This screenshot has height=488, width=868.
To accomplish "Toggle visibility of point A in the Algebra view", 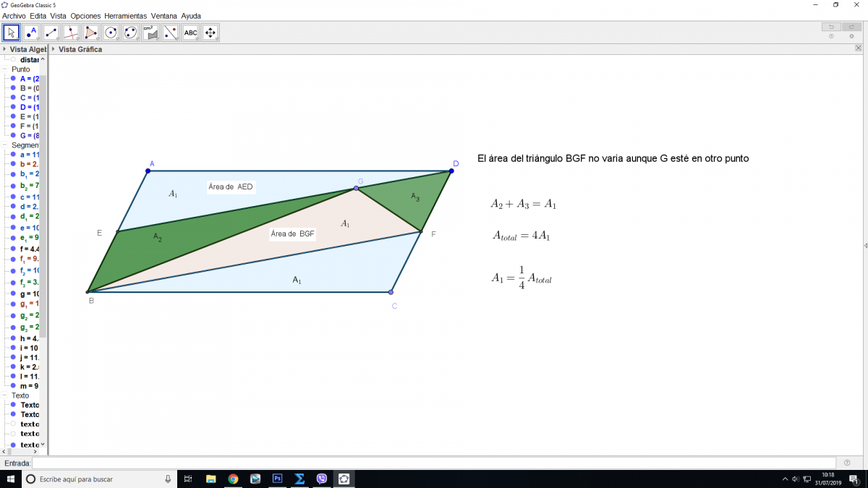I will point(13,79).
